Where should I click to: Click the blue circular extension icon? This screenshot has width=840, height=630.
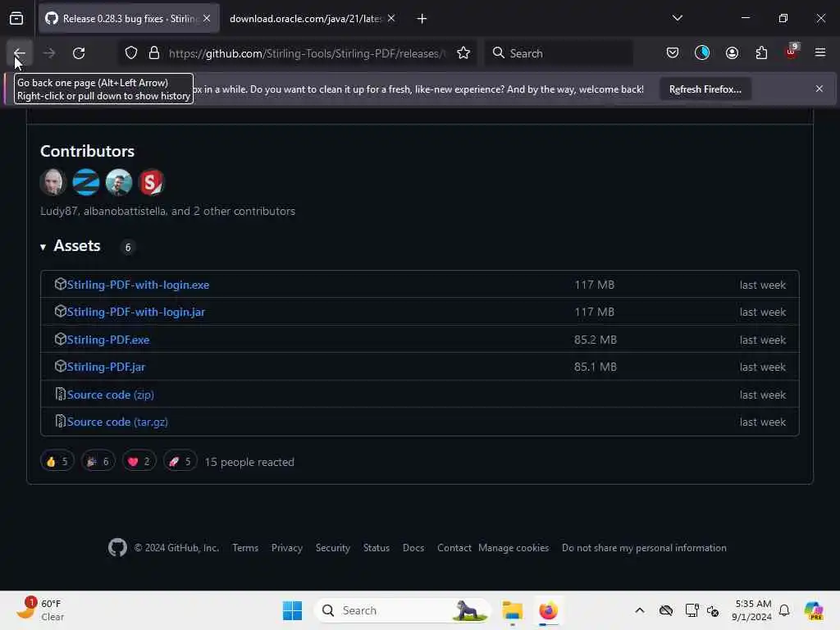(x=702, y=53)
